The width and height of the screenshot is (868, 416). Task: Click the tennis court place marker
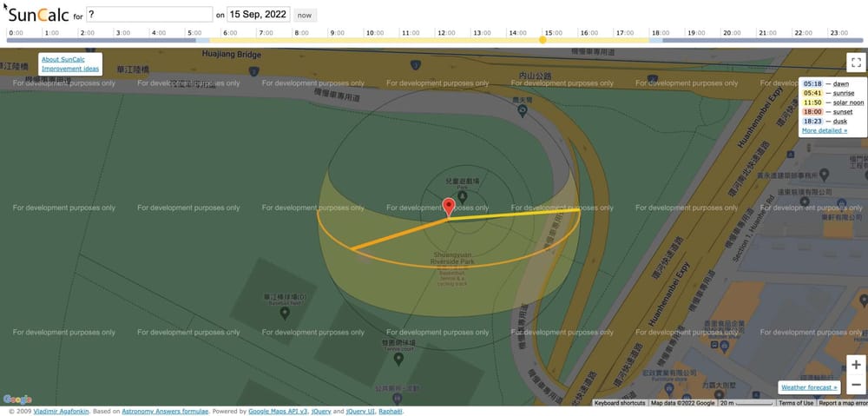pos(398,357)
